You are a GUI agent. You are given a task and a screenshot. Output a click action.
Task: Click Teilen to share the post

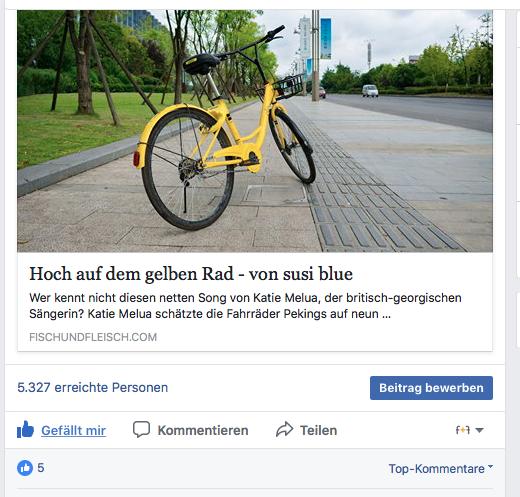pyautogui.click(x=318, y=430)
